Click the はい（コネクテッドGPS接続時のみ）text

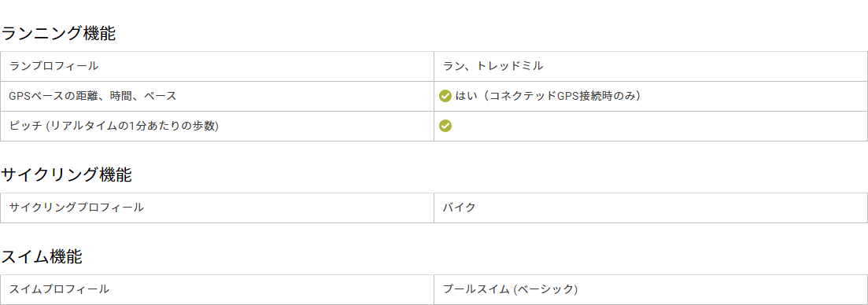pos(548,96)
